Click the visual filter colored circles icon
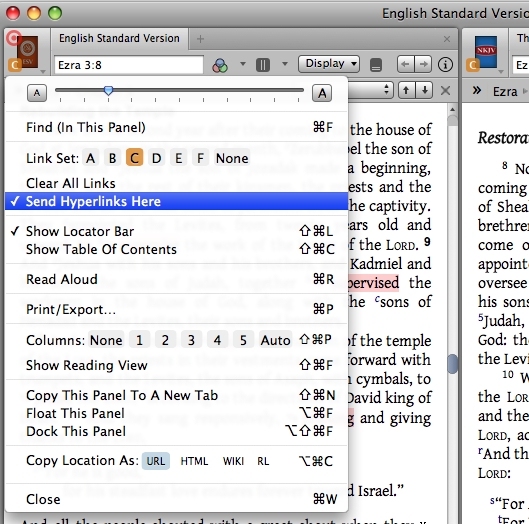Screen dimensions: 529x524 (x=220, y=65)
